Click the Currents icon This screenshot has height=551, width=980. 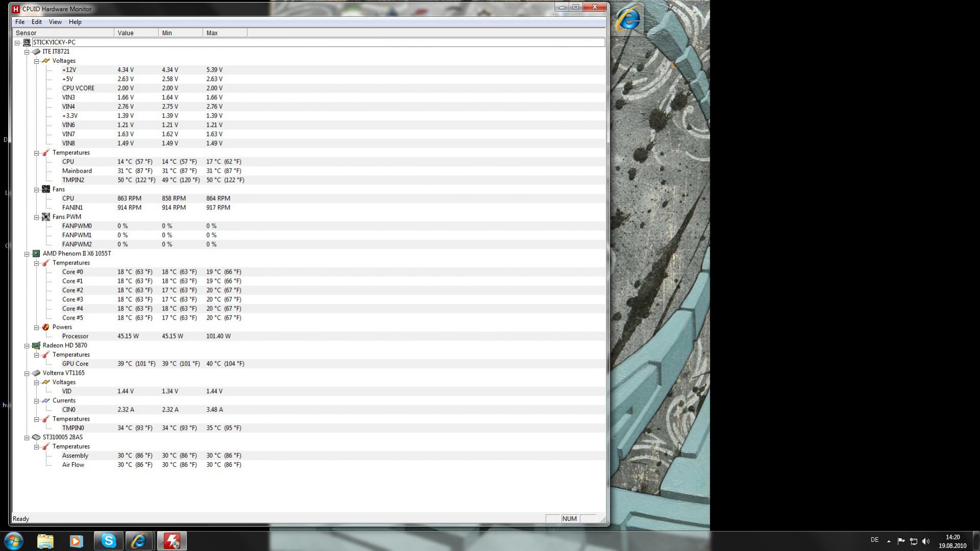tap(46, 401)
